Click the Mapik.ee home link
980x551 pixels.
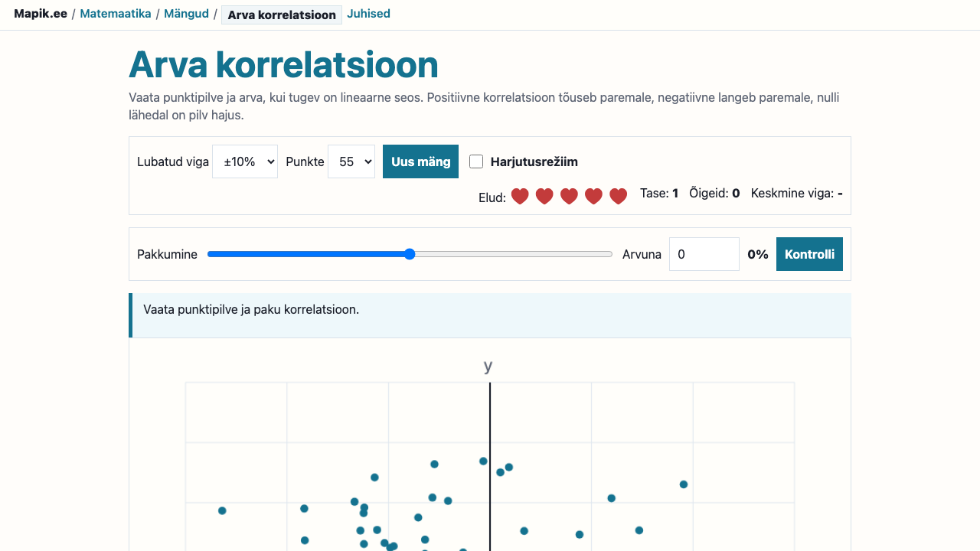(x=41, y=14)
